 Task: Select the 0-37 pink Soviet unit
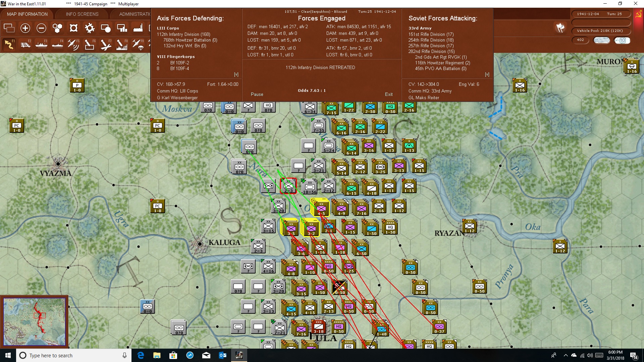click(439, 327)
